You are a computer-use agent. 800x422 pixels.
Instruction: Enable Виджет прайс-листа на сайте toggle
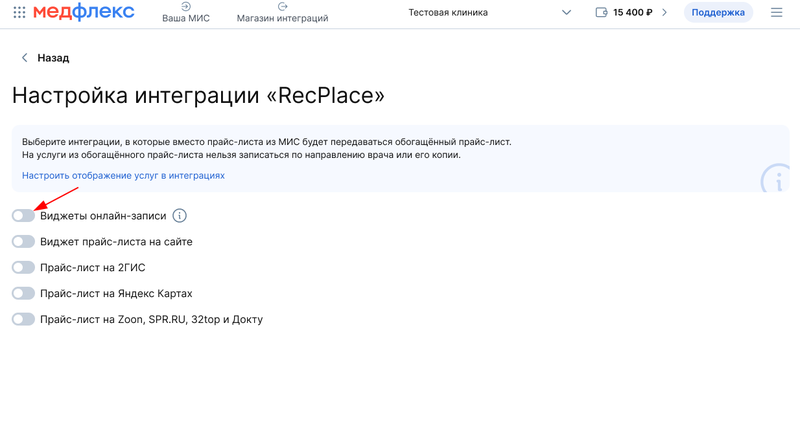[x=23, y=241]
